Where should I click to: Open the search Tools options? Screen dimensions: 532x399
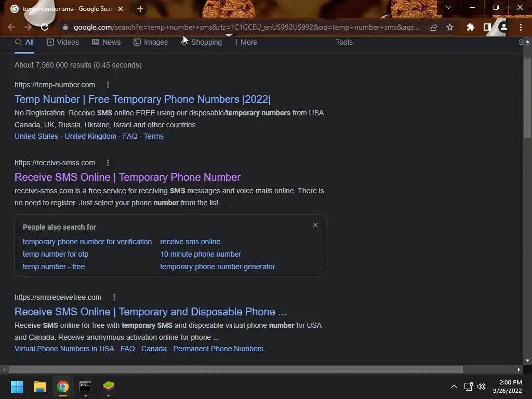pyautogui.click(x=344, y=42)
